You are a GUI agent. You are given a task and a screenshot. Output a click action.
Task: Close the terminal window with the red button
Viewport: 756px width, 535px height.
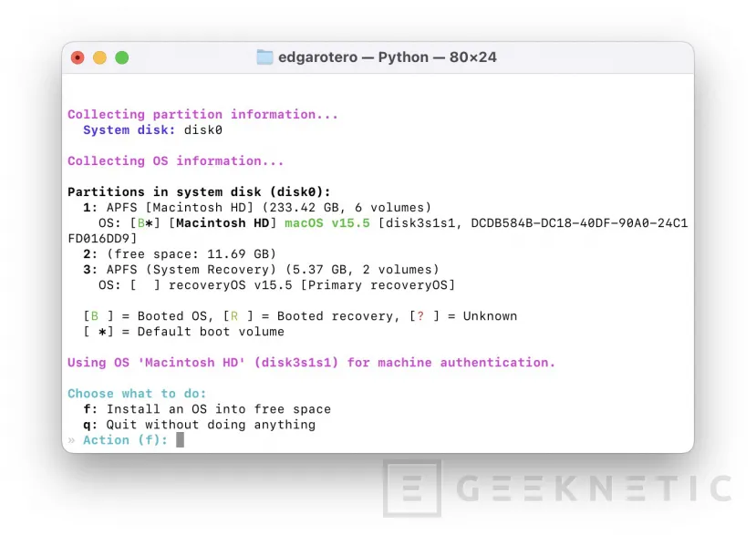coord(78,57)
